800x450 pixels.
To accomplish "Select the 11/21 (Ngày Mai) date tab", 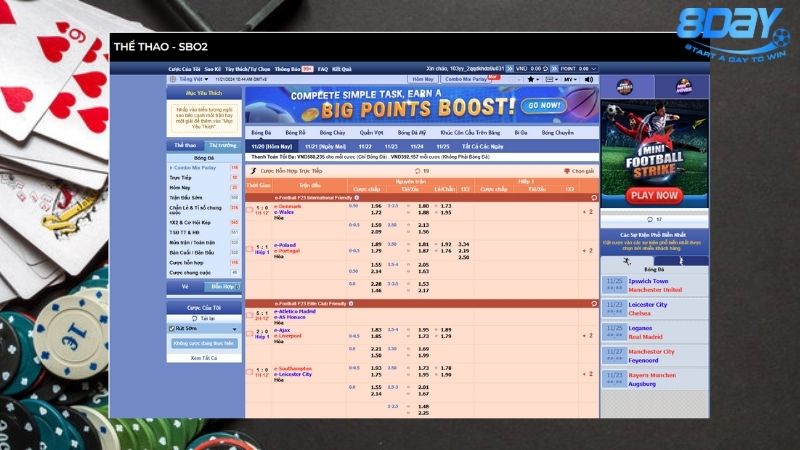I will tap(326, 146).
